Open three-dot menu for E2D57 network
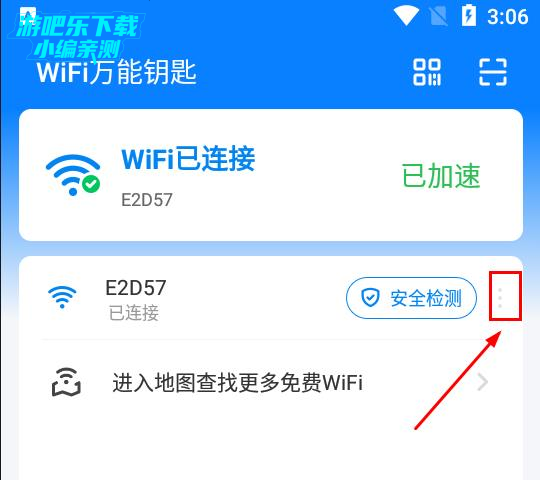Viewport: 540px width, 480px height. [500, 298]
